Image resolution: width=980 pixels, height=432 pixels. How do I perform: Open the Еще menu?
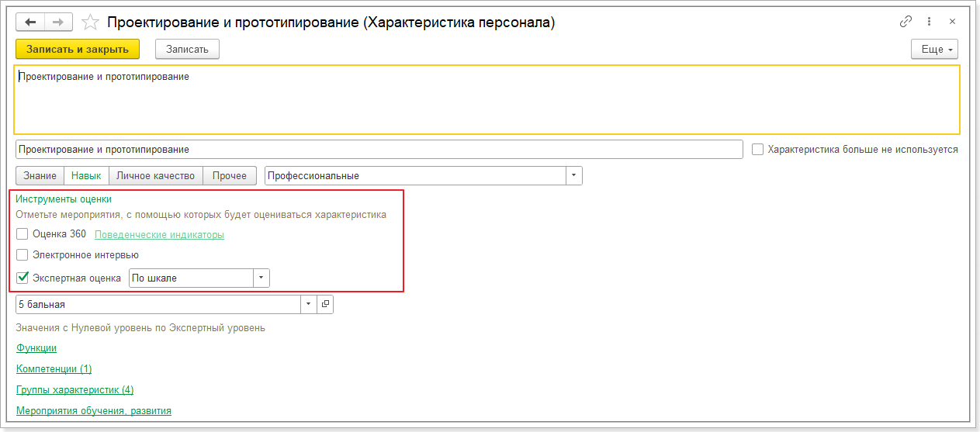(x=934, y=49)
